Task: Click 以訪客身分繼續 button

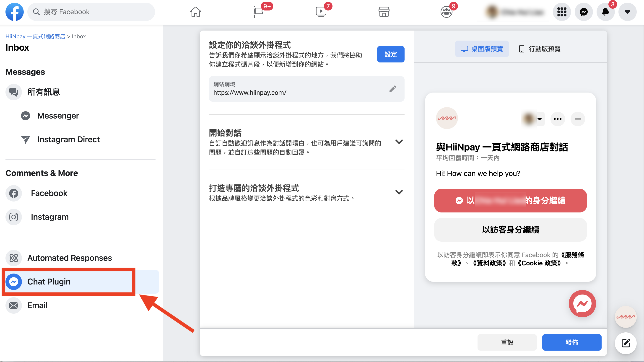Action: pos(511,230)
